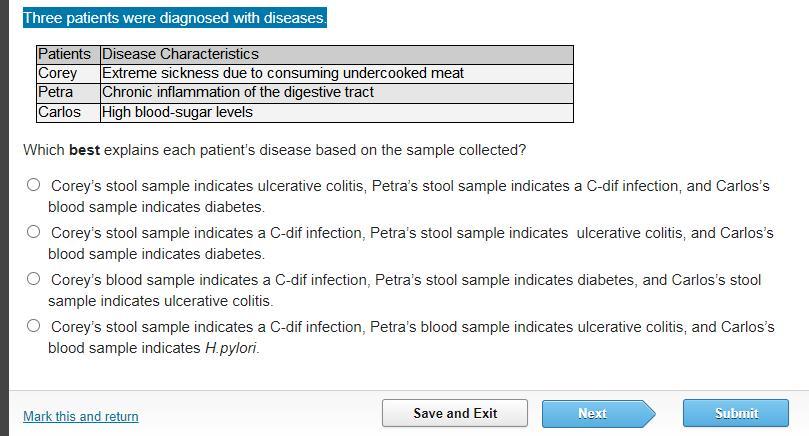809x436 pixels.
Task: Open the Mark this and return link
Action: tap(81, 416)
